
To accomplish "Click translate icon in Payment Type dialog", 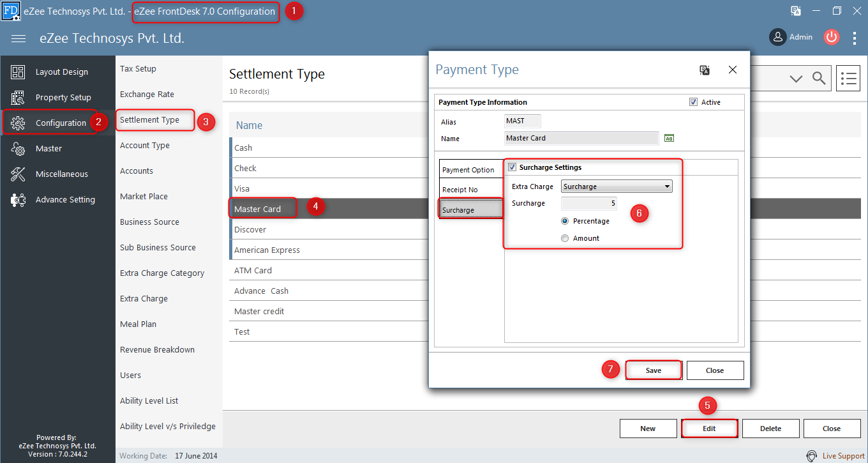I will click(x=705, y=70).
